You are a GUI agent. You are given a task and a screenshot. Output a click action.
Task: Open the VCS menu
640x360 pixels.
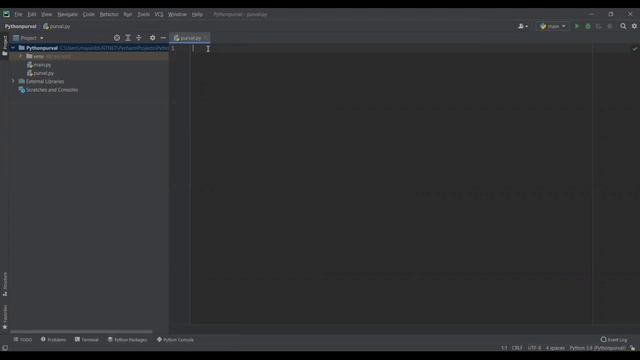click(159, 14)
